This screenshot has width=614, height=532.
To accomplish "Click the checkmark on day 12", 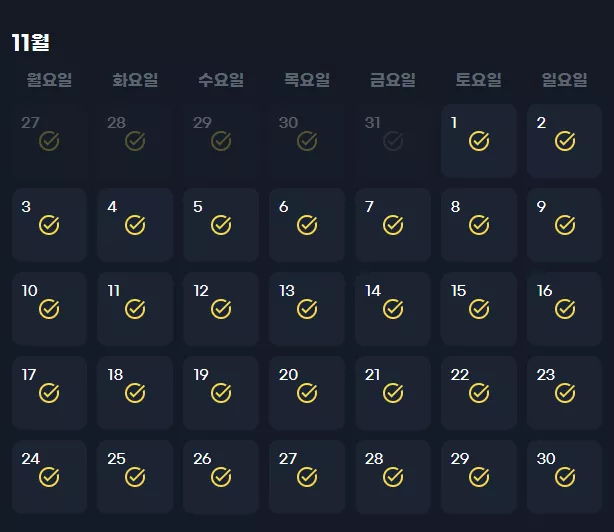I will 221,309.
